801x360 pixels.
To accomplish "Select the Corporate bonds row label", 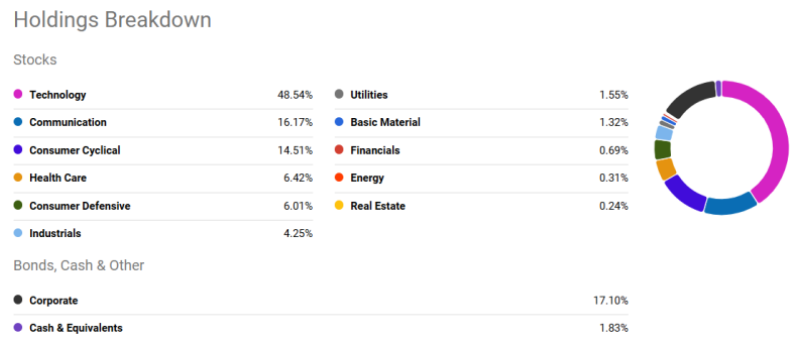I will pyautogui.click(x=54, y=300).
